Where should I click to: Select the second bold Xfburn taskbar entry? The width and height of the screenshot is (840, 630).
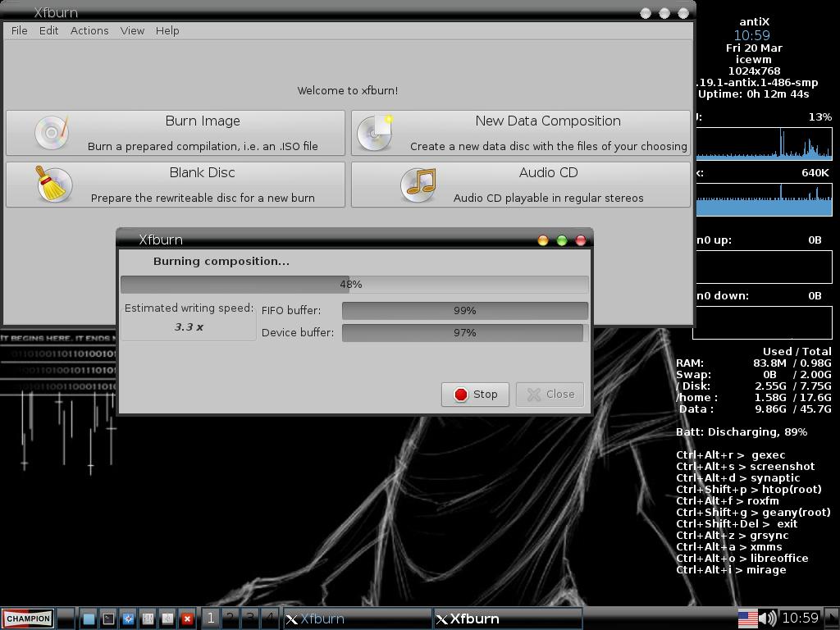507,619
